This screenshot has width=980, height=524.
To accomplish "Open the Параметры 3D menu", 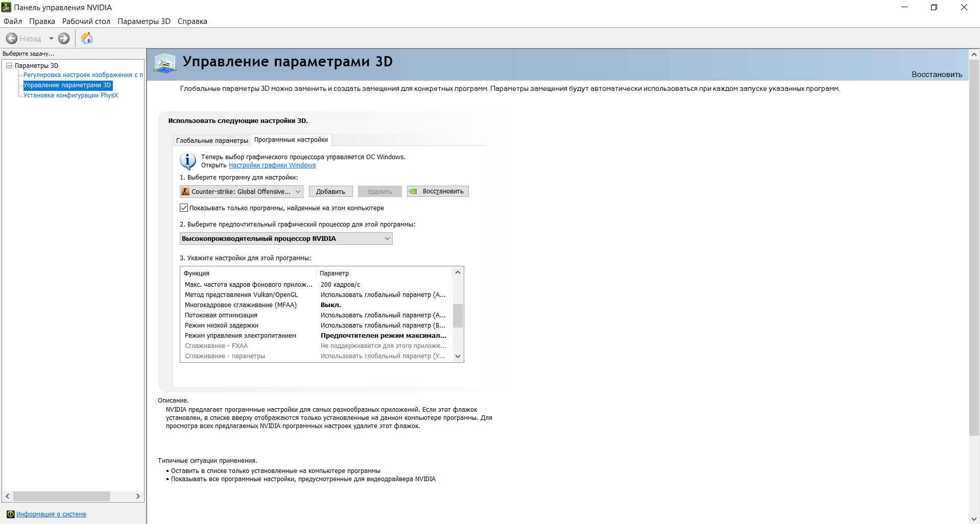I will click(144, 21).
